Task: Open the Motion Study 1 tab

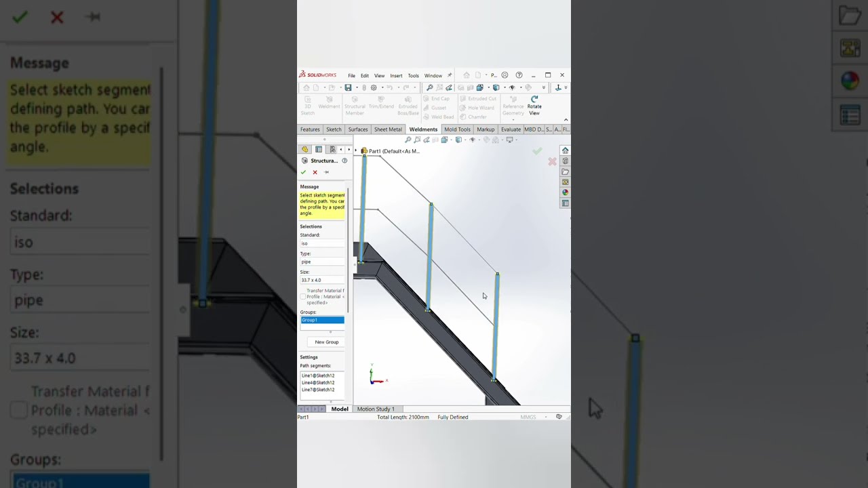Action: (x=376, y=409)
